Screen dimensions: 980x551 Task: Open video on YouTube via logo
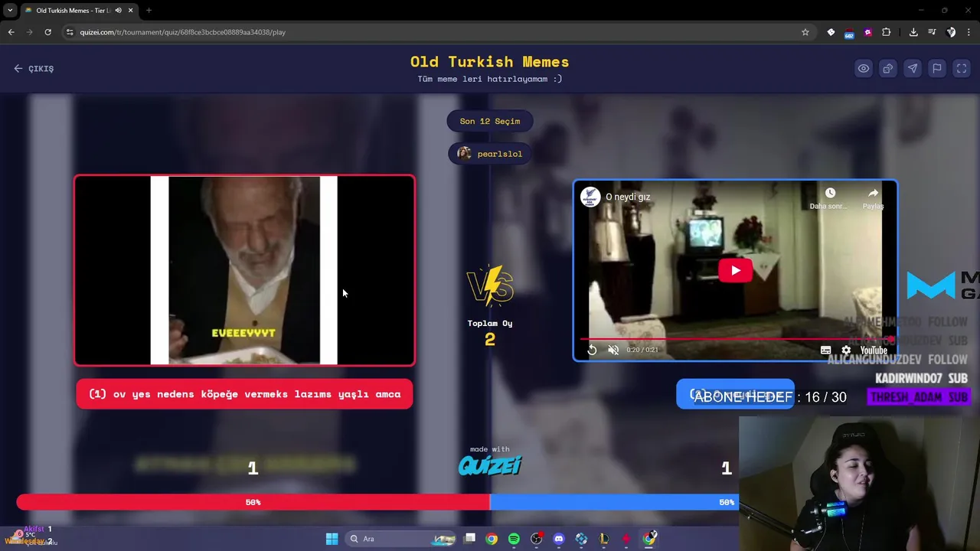click(874, 350)
